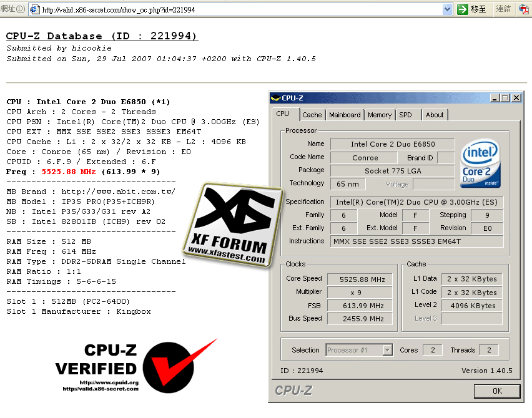Viewport: 532px width, 418px height.
Task: Click the OK button in CPU-Z
Action: tap(497, 391)
